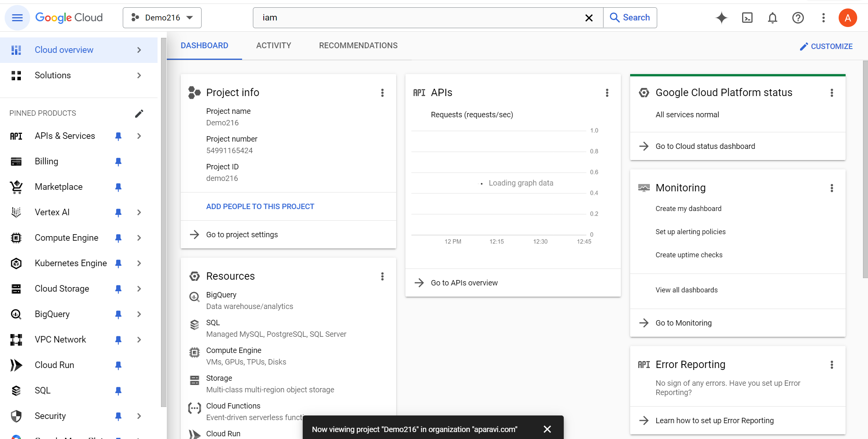Activate Cloud Shell terminal icon
This screenshot has width=868, height=439.
(747, 18)
